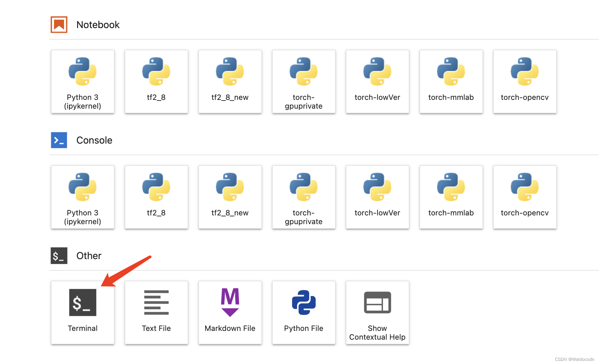This screenshot has height=364, width=599.
Task: Start a tf2_8 console
Action: (156, 197)
